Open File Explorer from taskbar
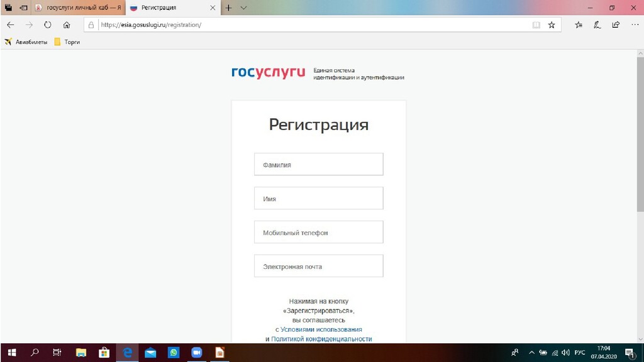 [x=81, y=353]
